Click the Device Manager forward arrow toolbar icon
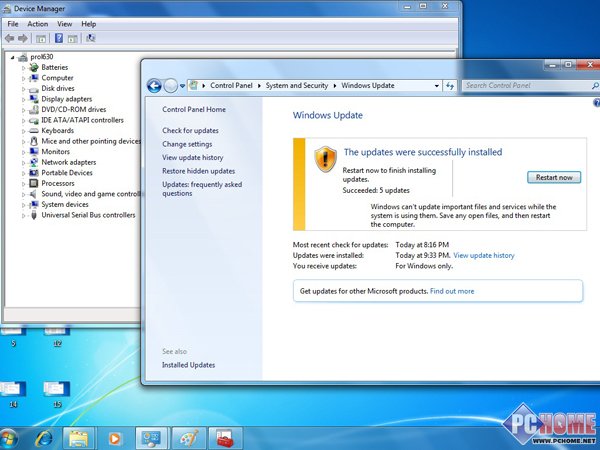This screenshot has width=600, height=450. coord(23,38)
